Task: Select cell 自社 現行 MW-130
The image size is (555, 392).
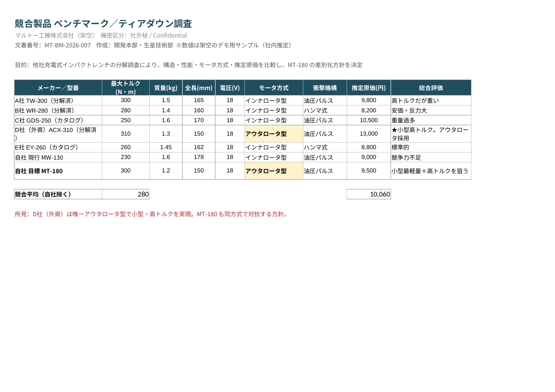Action: 58,157
